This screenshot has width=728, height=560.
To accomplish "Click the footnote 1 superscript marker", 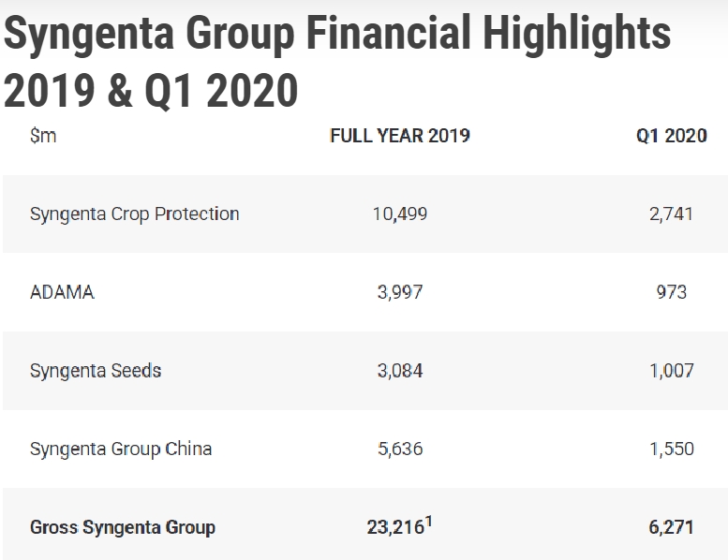I will [428, 521].
